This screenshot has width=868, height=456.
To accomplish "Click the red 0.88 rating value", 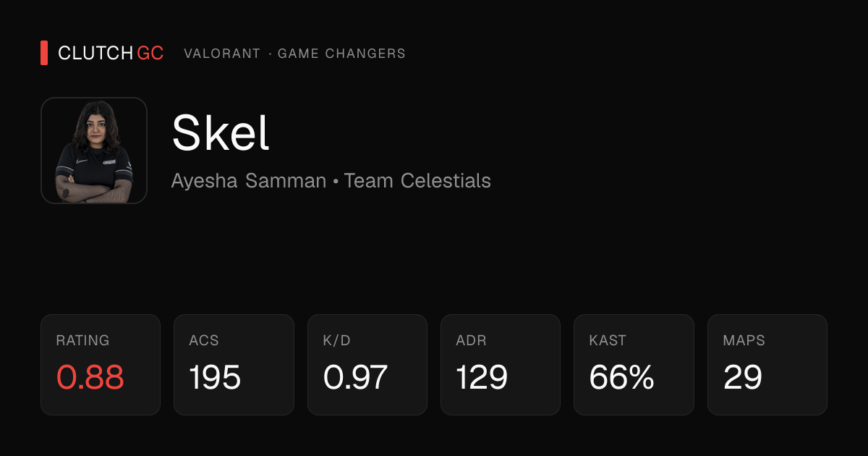I will pos(90,378).
